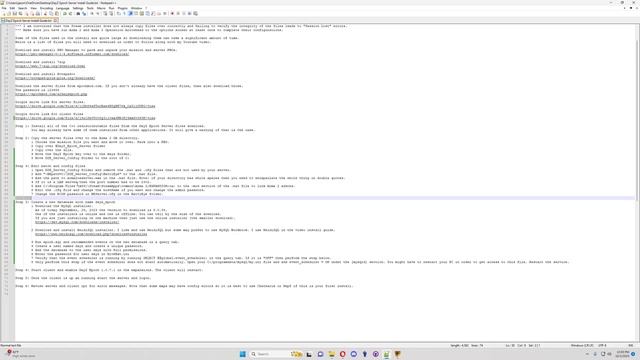Redo edit via toolbar Redo icon
640x360 pixels.
coord(70,13)
